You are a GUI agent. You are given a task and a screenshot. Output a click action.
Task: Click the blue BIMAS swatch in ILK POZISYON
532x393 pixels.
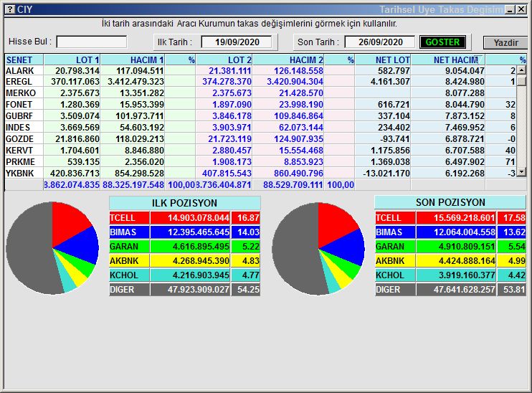[129, 232]
